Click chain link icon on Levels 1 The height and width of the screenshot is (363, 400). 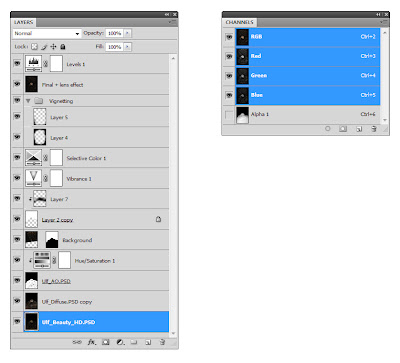pyautogui.click(x=46, y=64)
